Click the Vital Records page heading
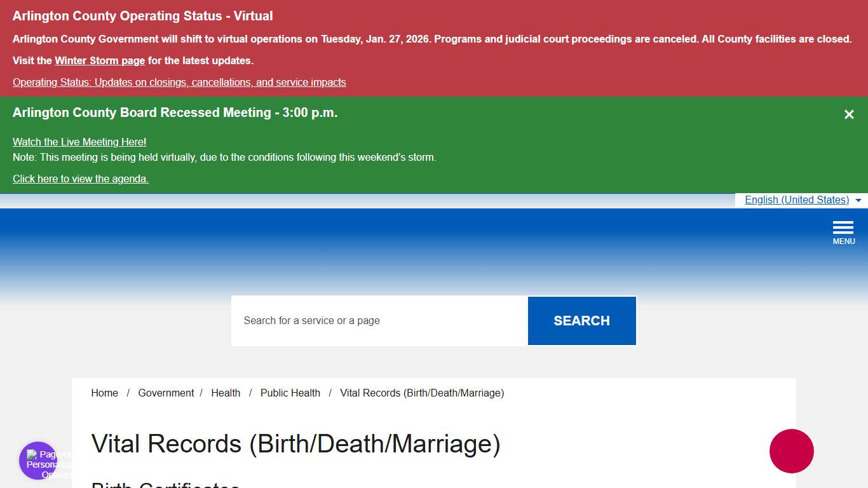The height and width of the screenshot is (488, 868). tap(296, 444)
